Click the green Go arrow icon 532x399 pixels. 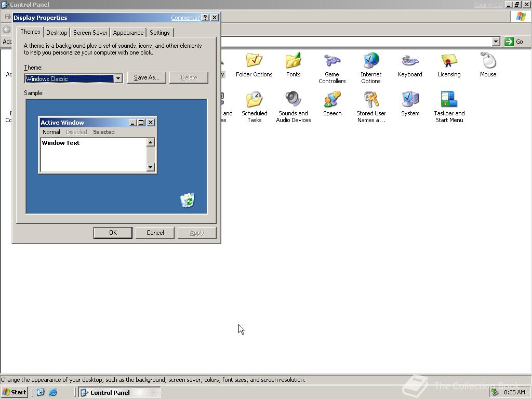pyautogui.click(x=509, y=42)
